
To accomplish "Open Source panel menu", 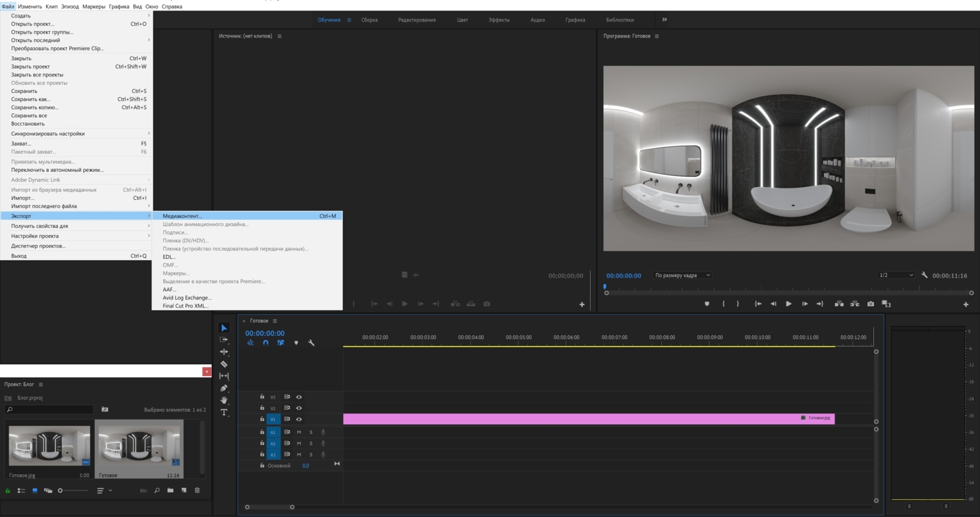I will [279, 36].
